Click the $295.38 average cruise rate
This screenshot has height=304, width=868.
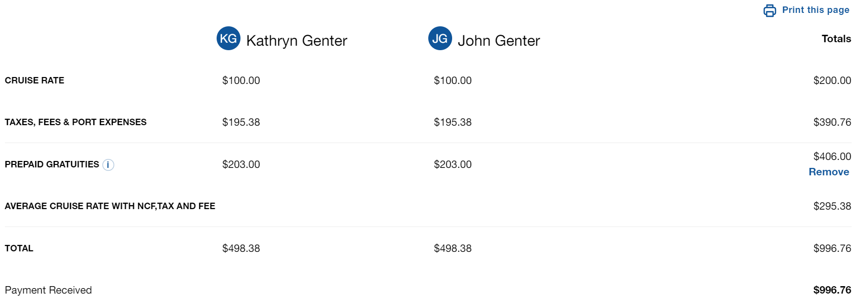tap(832, 206)
